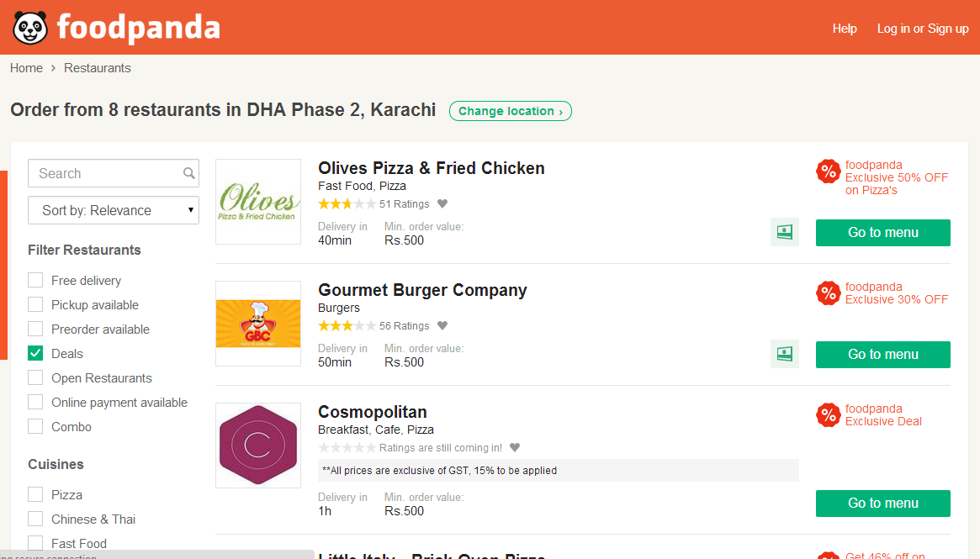Open the Sort by Relevance dropdown
The image size is (980, 559).
pyautogui.click(x=113, y=210)
